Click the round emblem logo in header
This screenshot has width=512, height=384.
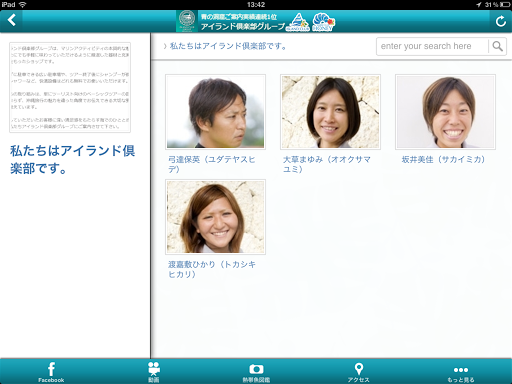187,21
